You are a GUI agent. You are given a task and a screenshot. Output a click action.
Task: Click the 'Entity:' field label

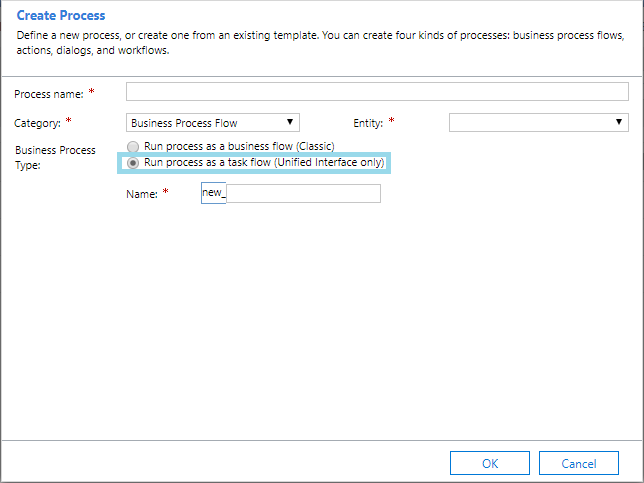click(x=368, y=123)
